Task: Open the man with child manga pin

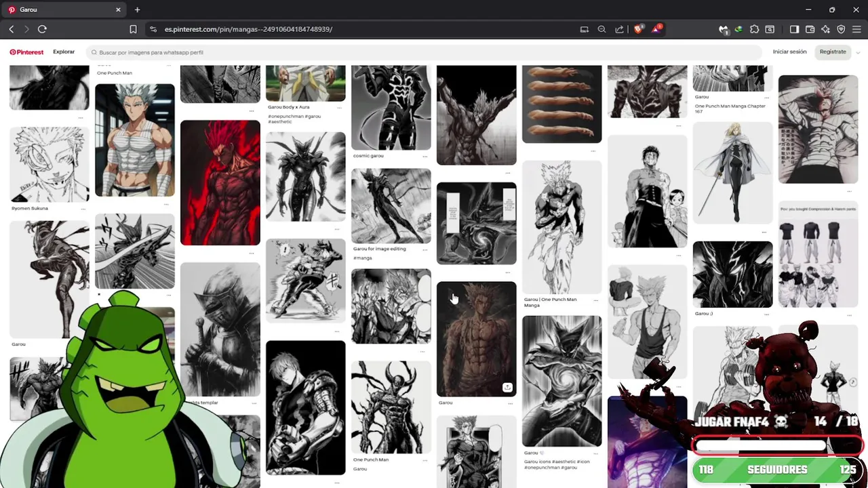Action: coord(647,192)
